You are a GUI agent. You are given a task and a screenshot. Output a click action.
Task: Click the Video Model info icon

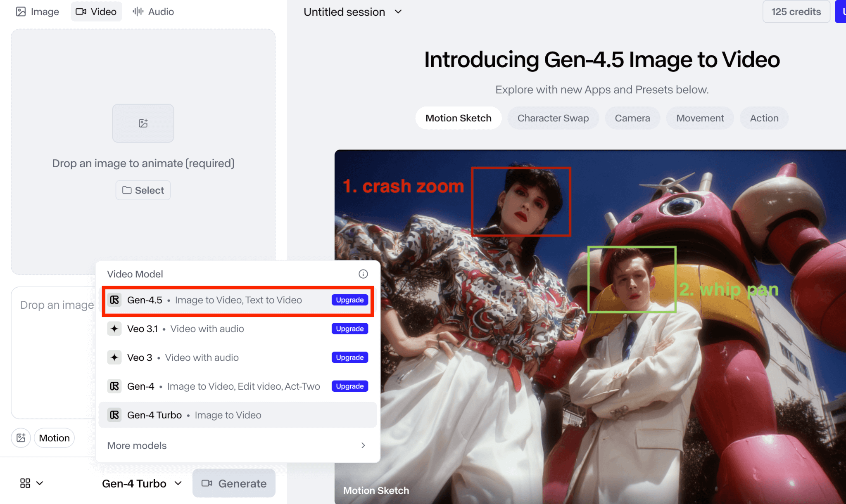[x=363, y=274]
